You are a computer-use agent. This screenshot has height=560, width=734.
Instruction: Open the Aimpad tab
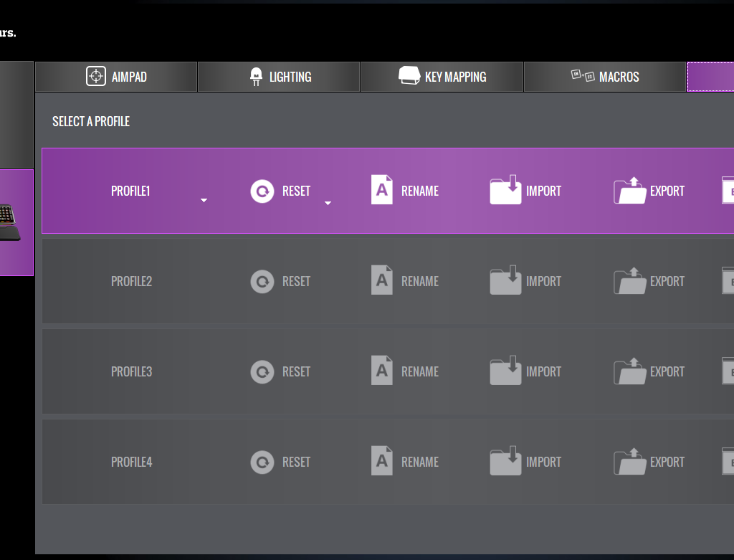[x=116, y=77]
